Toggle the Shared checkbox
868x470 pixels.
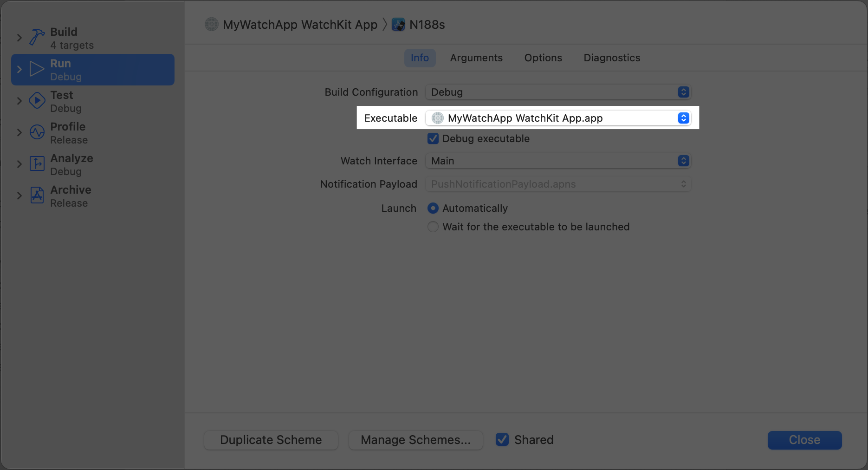502,440
